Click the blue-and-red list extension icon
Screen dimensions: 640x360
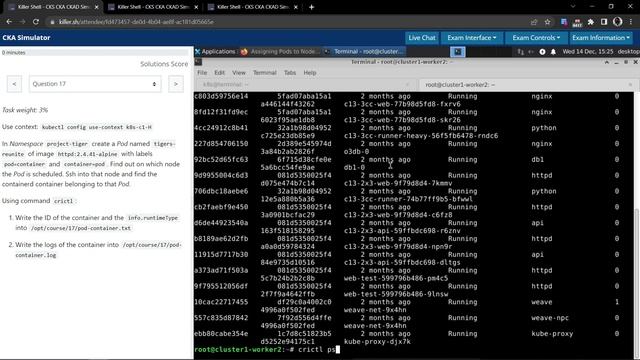click(564, 22)
